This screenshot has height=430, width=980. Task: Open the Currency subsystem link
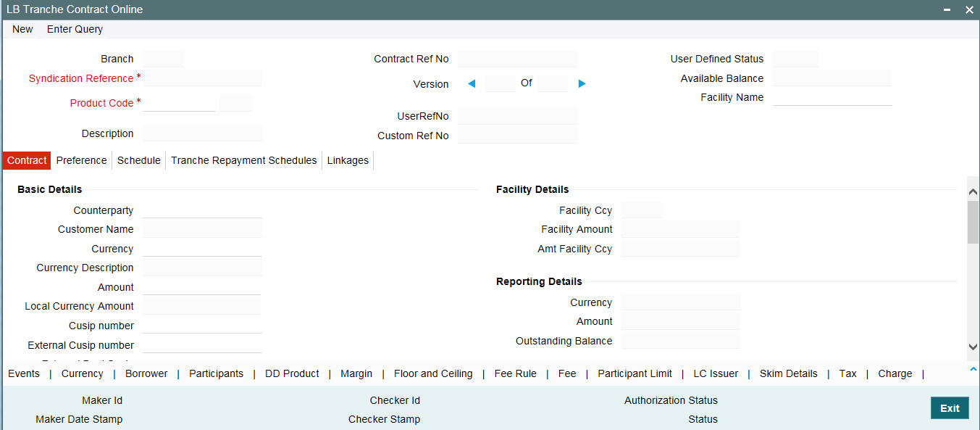[x=83, y=373]
